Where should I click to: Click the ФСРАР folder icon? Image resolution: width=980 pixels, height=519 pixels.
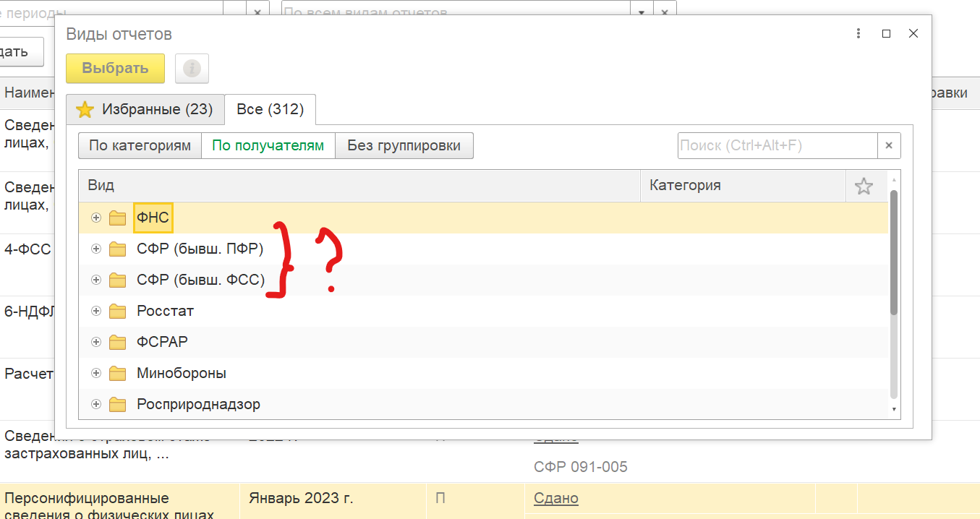click(117, 342)
